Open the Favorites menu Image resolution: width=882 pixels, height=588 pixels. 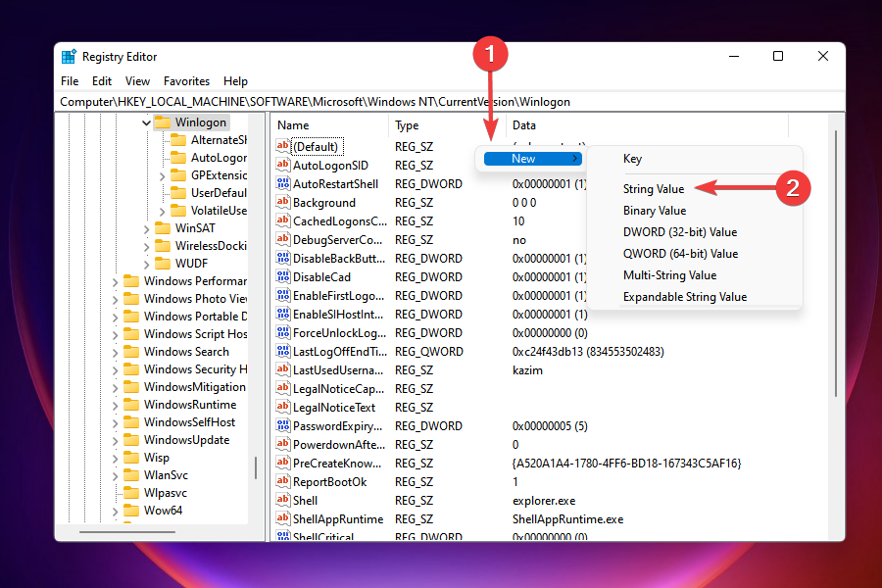tap(187, 81)
